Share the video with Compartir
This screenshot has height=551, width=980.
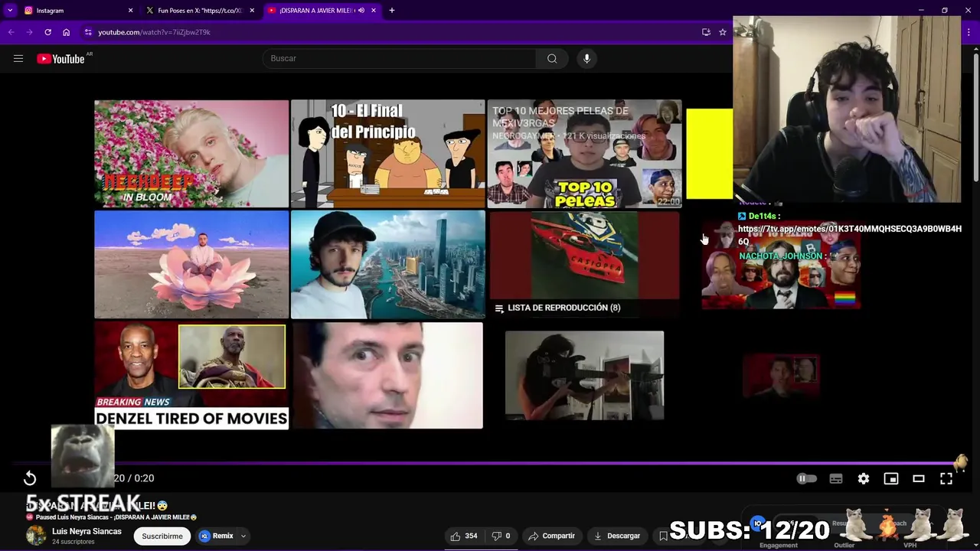[551, 536]
